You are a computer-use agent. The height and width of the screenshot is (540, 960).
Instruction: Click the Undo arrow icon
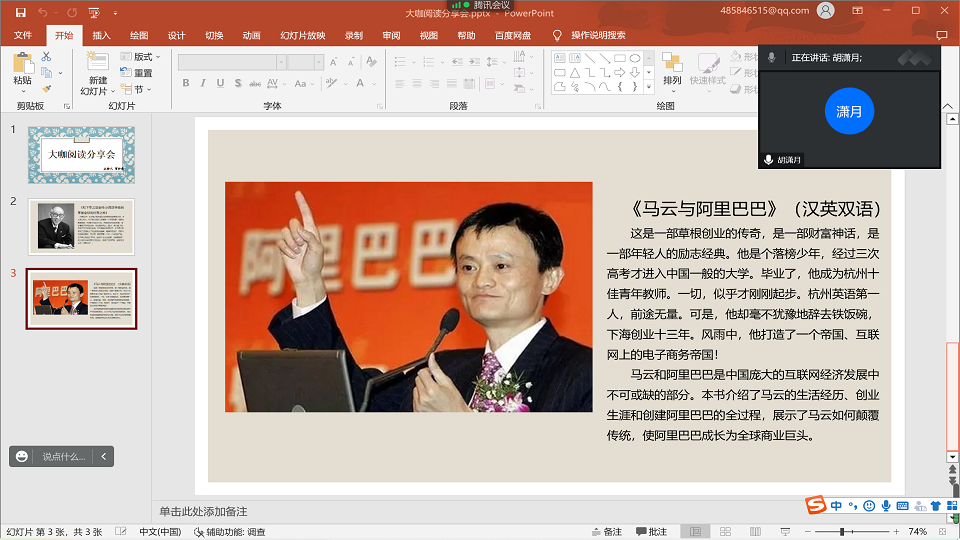click(x=42, y=12)
